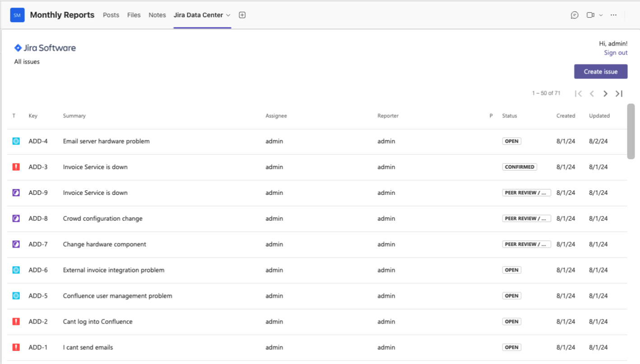Image resolution: width=640 pixels, height=364 pixels.
Task: Open issue ADD-4 by its key
Action: tap(38, 141)
